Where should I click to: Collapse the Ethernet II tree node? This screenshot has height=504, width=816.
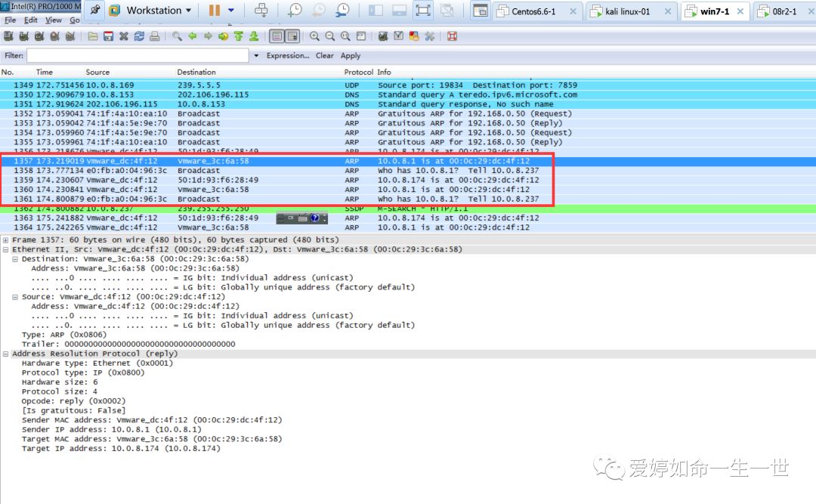[x=5, y=249]
